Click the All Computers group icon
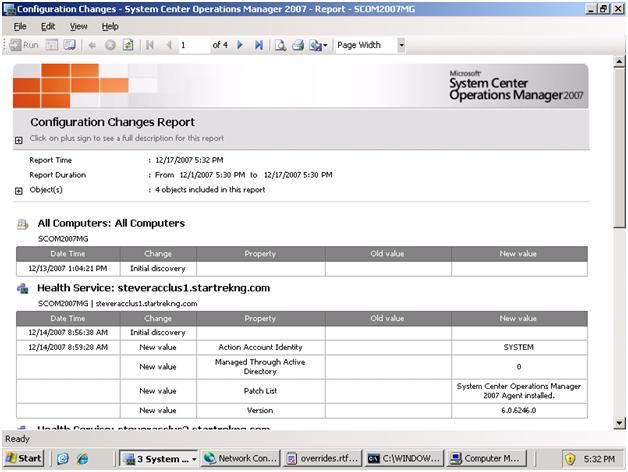Image resolution: width=628 pixels, height=472 pixels. click(x=22, y=224)
